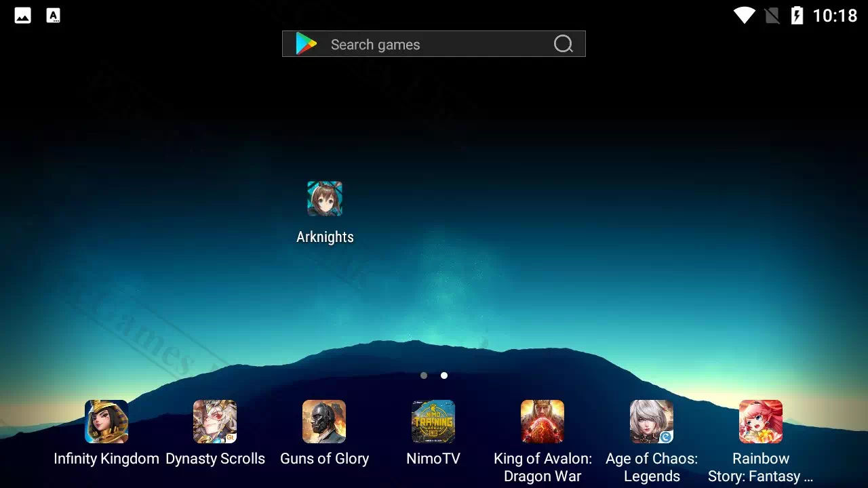Click the Dynasty Scrolls label text
The image size is (868, 488).
[215, 459]
